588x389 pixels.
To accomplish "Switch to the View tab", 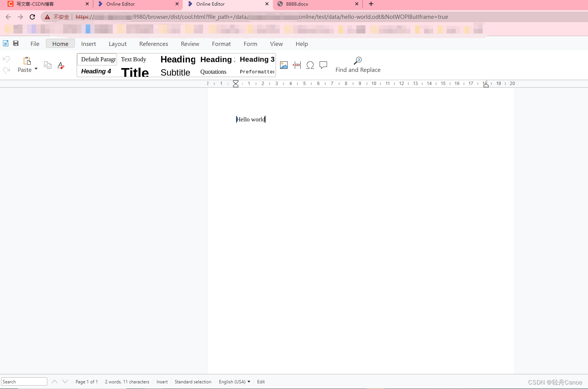I will (x=276, y=44).
